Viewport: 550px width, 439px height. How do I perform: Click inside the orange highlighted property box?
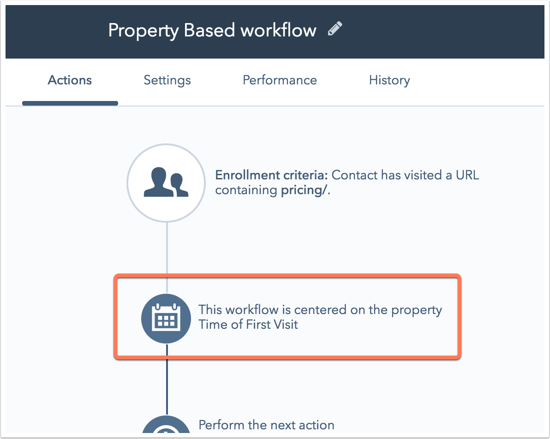tap(287, 317)
